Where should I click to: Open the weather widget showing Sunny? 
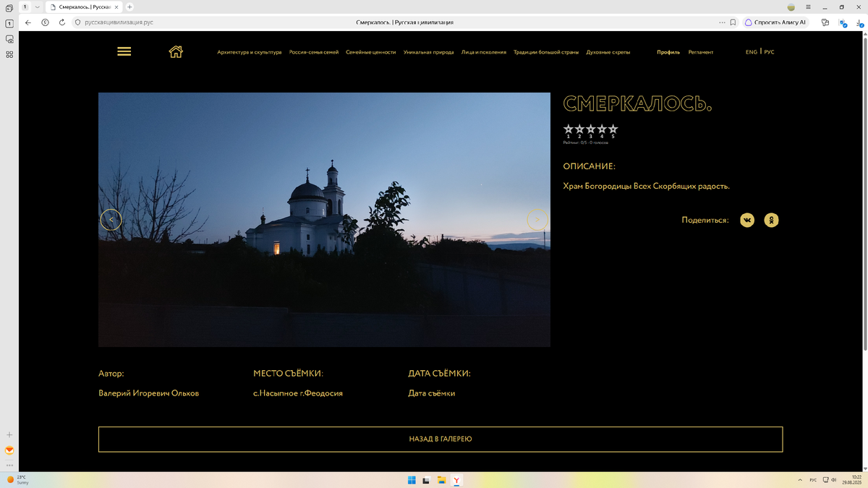17,479
